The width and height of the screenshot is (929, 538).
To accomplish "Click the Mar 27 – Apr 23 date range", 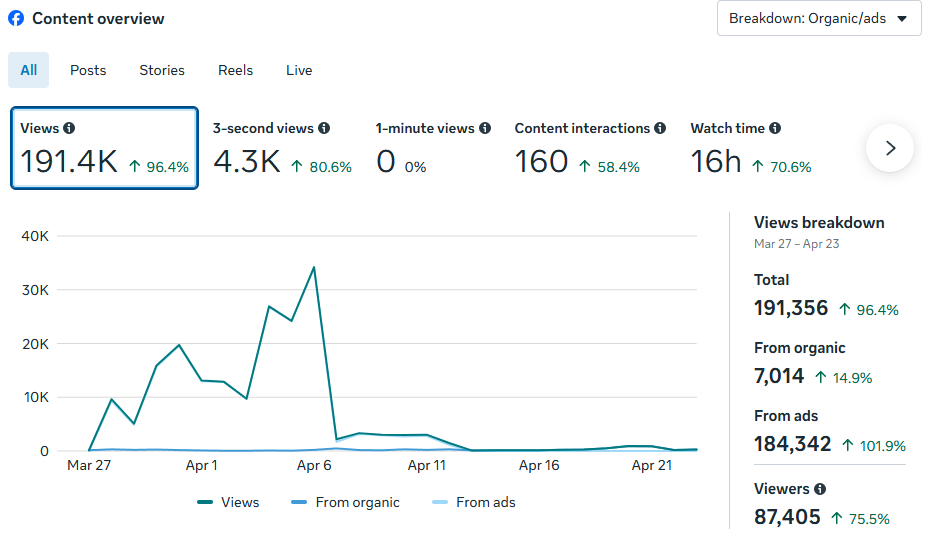I will pyautogui.click(x=797, y=244).
